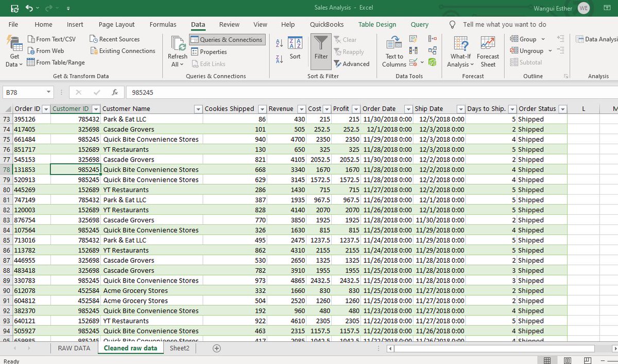Create a Forecast Sheet
The image size is (618, 364).
(x=488, y=52)
